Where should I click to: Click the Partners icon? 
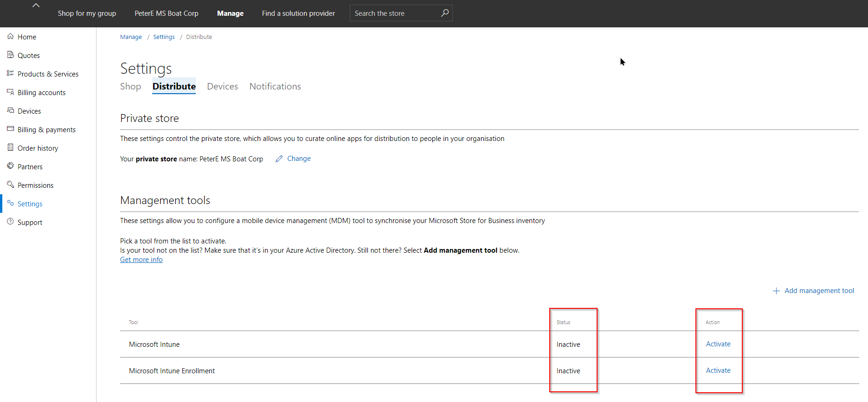coord(10,166)
